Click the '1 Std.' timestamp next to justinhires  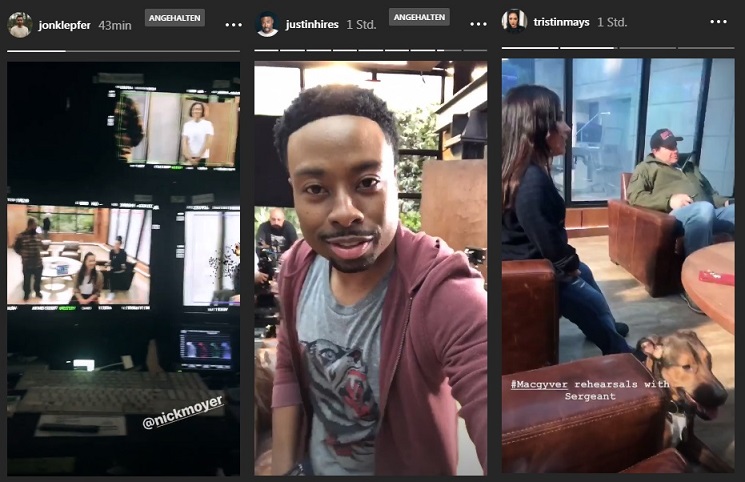[361, 25]
